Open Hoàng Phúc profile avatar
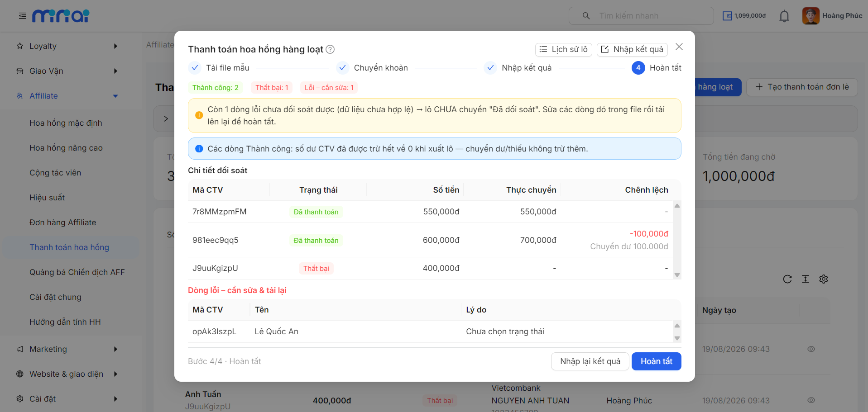 pyautogui.click(x=810, y=16)
